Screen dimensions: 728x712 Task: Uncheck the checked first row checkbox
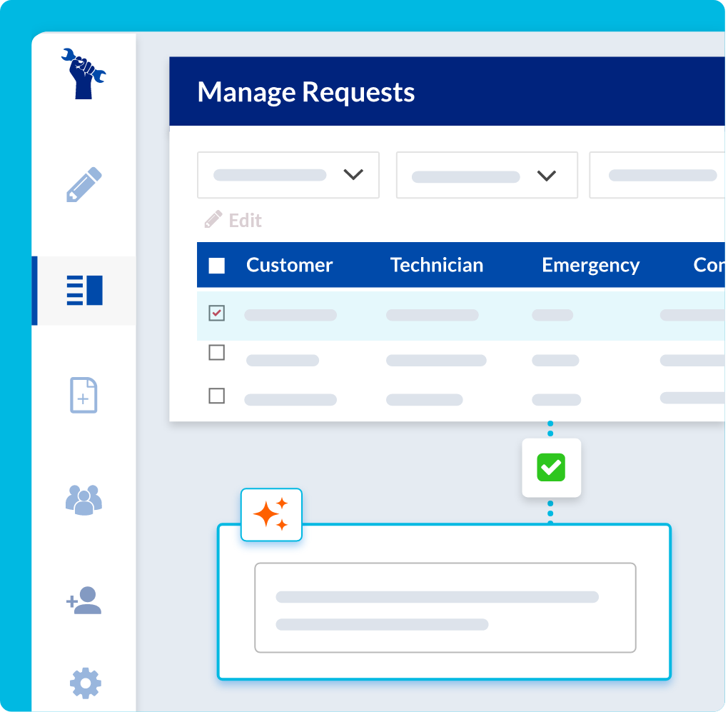216,313
